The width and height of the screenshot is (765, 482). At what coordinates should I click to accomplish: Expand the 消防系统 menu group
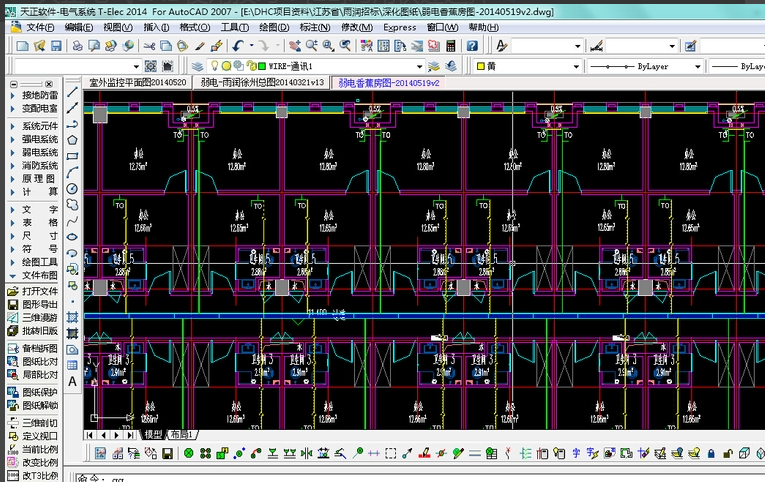(34, 165)
